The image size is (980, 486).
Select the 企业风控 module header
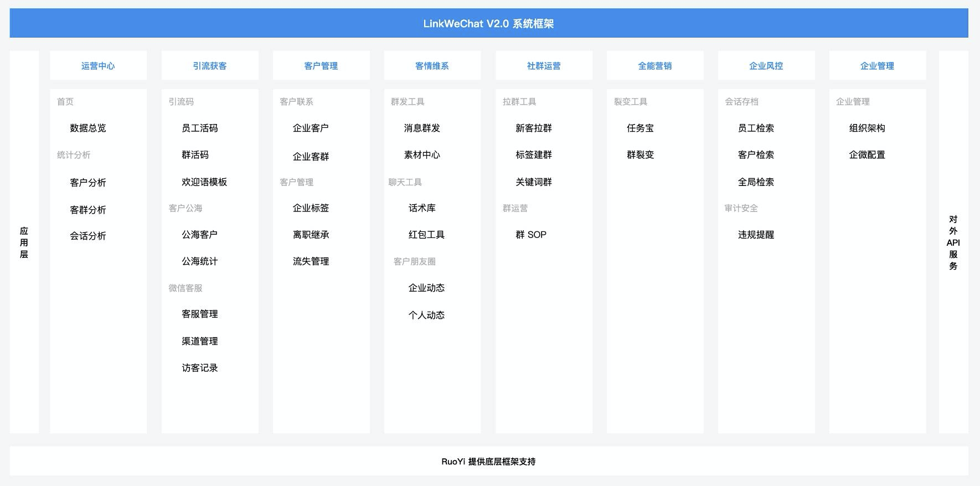point(766,66)
